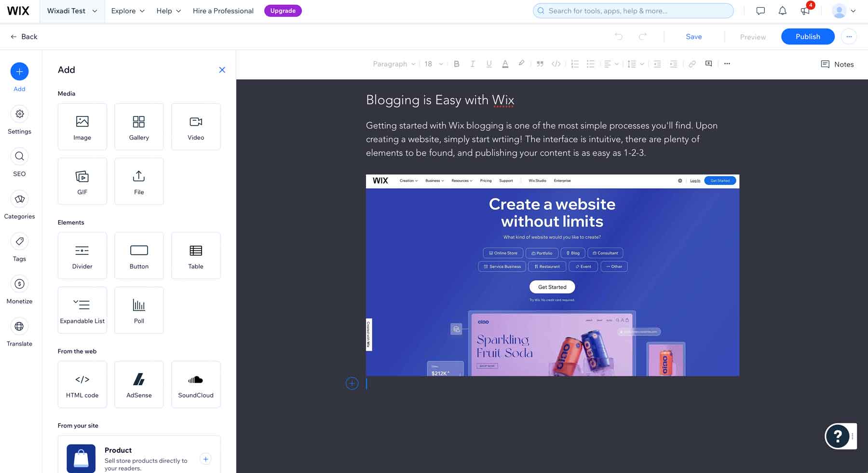Toggle bold formatting in the toolbar

(x=456, y=63)
